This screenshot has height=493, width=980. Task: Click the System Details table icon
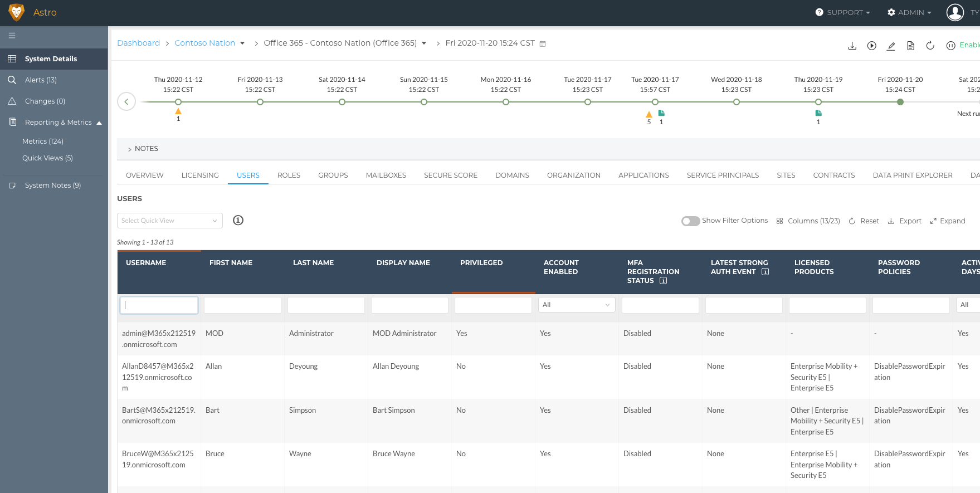click(12, 58)
